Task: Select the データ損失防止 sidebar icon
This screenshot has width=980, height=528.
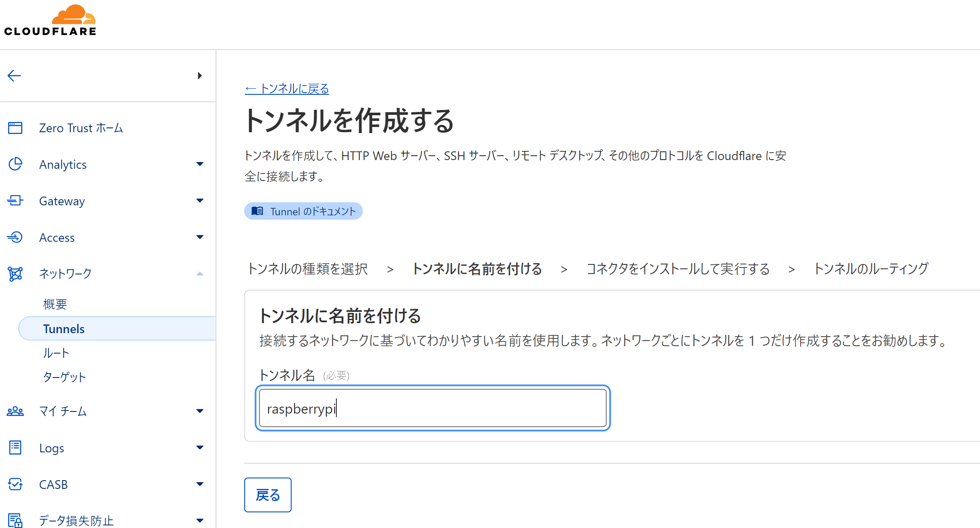Action: pyautogui.click(x=15, y=520)
